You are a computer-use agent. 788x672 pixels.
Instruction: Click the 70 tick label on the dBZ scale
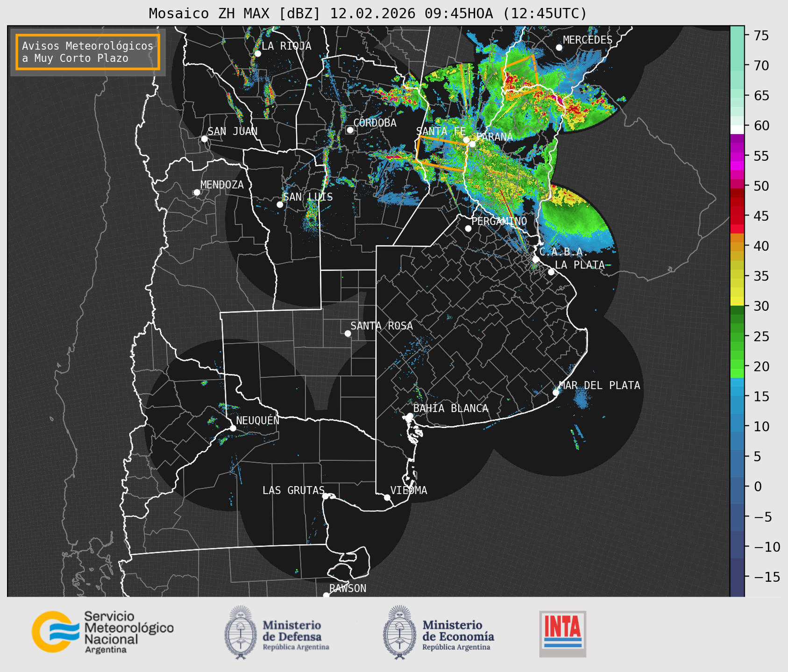(760, 65)
